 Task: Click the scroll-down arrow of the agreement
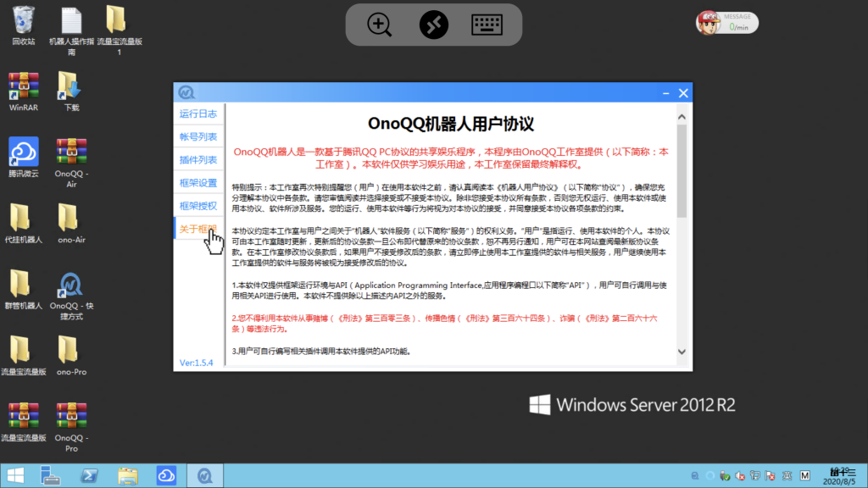(682, 352)
